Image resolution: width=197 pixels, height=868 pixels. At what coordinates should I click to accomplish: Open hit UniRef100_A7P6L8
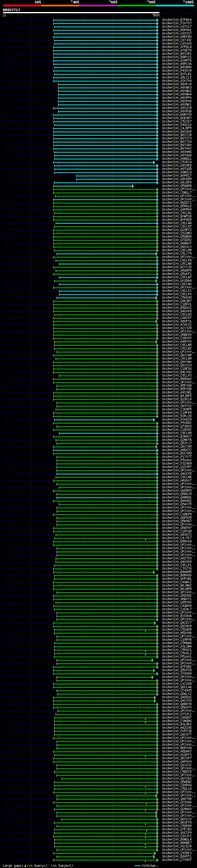click(176, 47)
